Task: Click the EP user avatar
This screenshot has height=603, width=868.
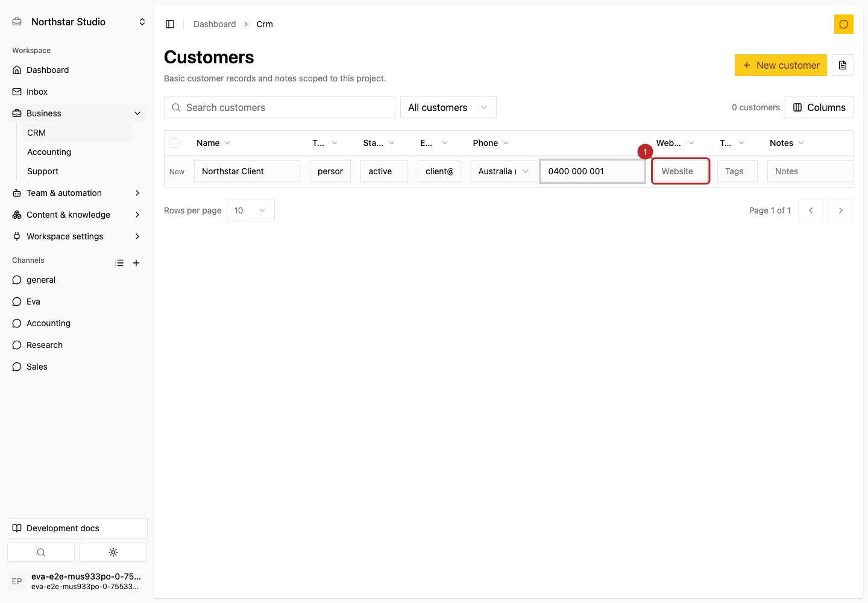Action: pos(17,581)
